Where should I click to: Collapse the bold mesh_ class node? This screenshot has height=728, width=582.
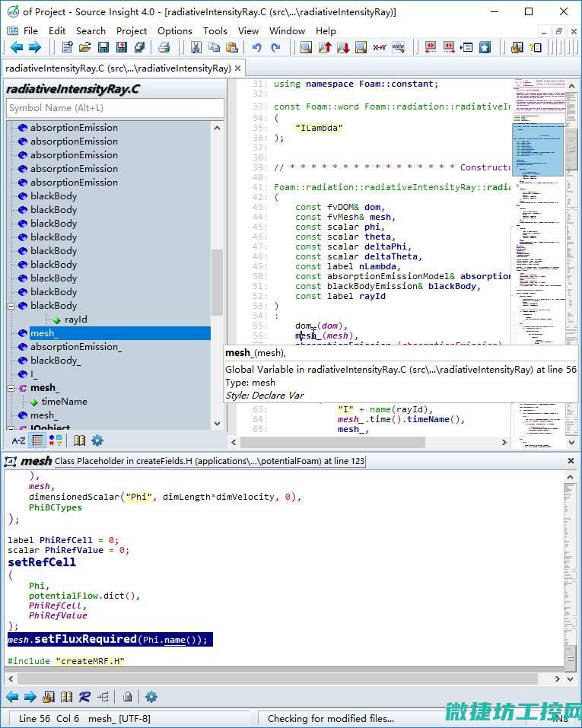11,388
